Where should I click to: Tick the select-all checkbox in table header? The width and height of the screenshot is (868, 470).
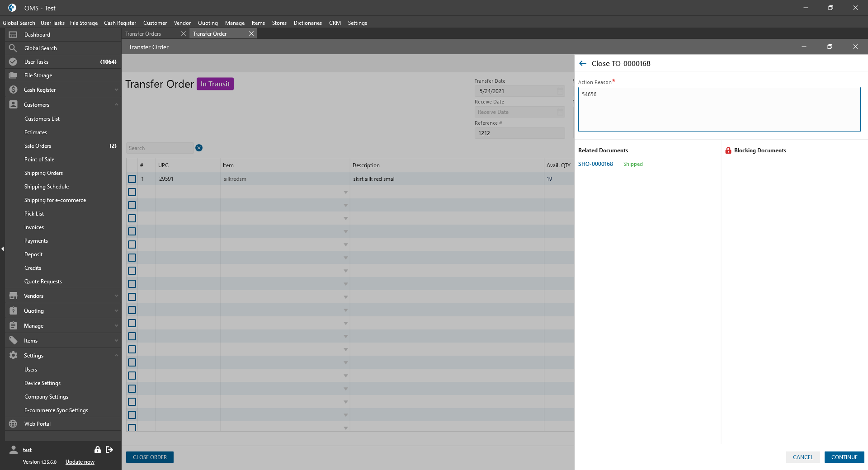pos(132,165)
